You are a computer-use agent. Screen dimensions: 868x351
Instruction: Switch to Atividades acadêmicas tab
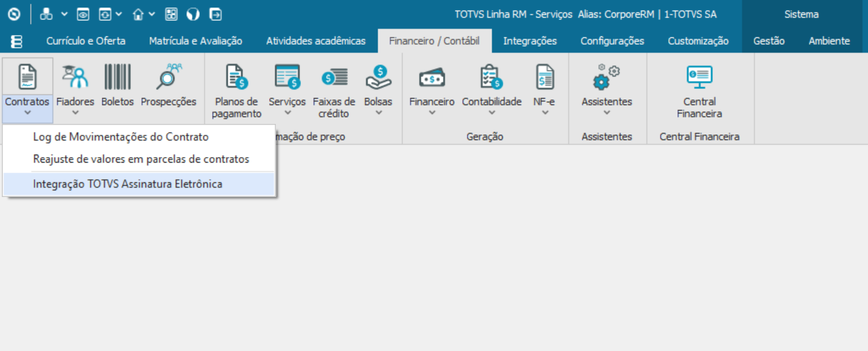(x=316, y=41)
